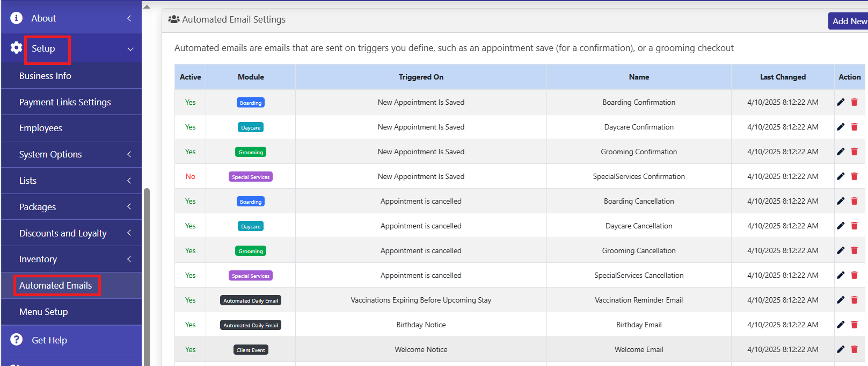
Task: Click the scroll-up arrow above content
Action: click(147, 6)
